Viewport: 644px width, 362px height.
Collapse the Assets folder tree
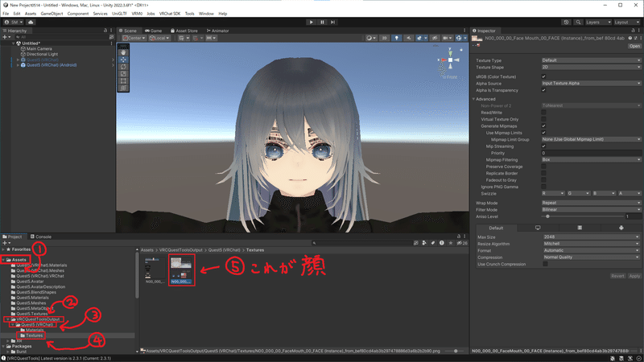click(3, 260)
